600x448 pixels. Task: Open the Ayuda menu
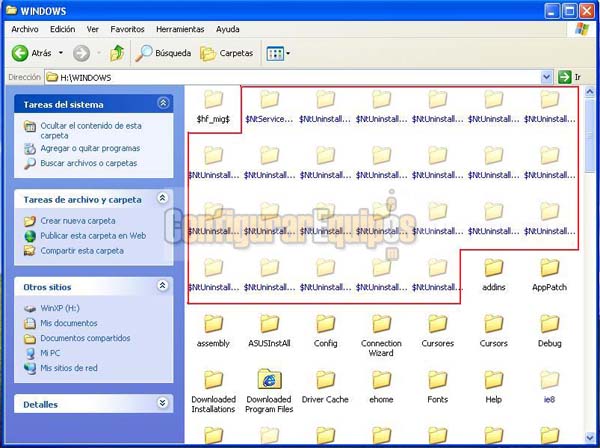pos(228,29)
